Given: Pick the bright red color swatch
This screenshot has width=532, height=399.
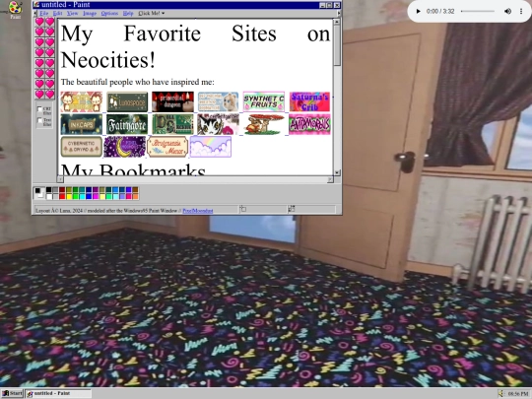Looking at the screenshot, I should coord(62,196).
